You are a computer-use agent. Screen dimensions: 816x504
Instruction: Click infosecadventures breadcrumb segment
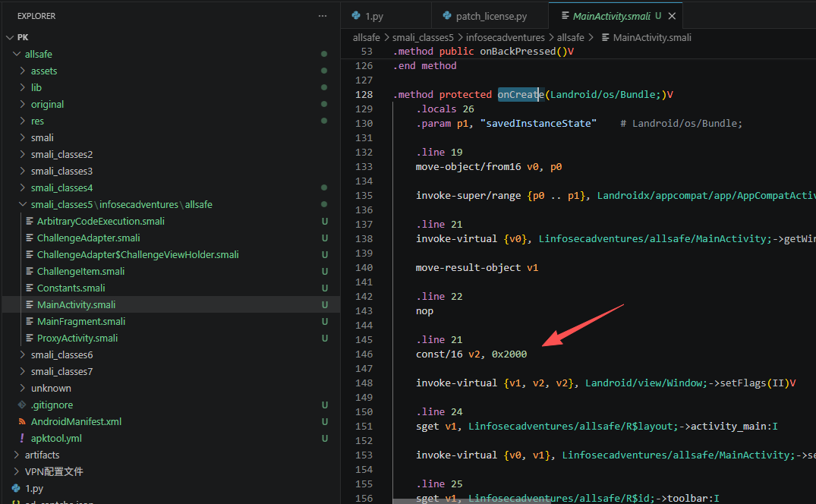pyautogui.click(x=506, y=37)
